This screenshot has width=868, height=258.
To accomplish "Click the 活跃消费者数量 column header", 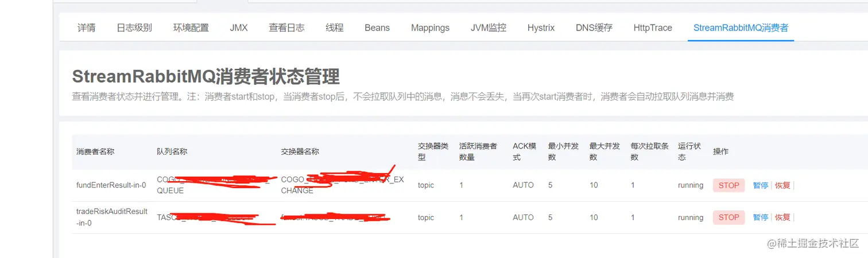I will [x=478, y=151].
